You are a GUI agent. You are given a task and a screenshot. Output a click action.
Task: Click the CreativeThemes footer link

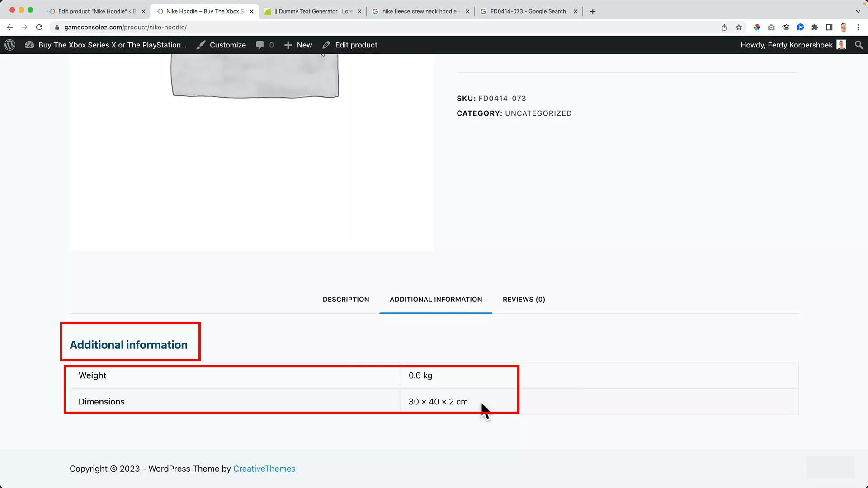[264, 469]
